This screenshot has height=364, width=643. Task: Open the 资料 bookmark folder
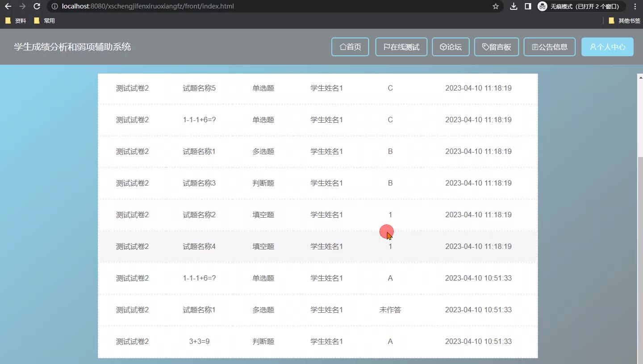coord(16,21)
